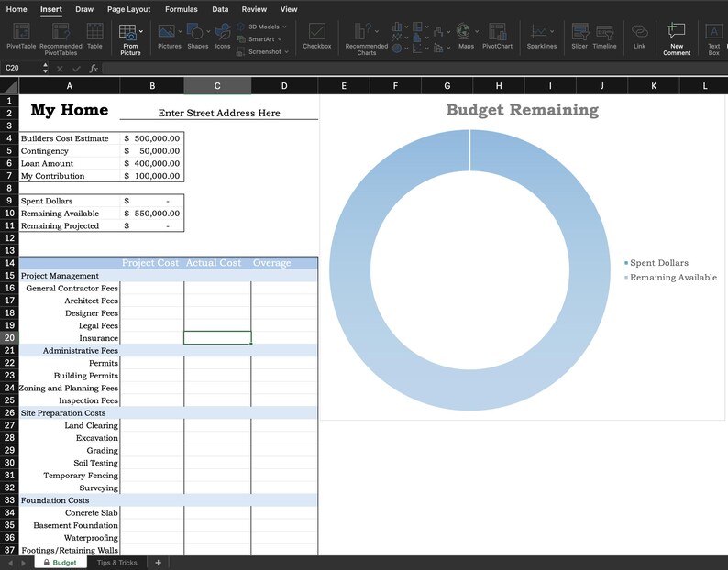Insert a waterfall chart
This screenshot has width=728, height=570.
(x=438, y=31)
